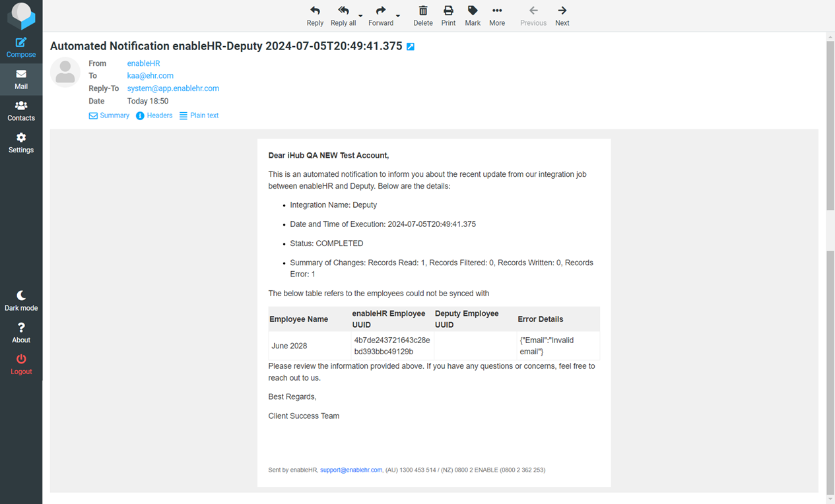
Task: Show the message Summary view
Action: click(x=110, y=115)
